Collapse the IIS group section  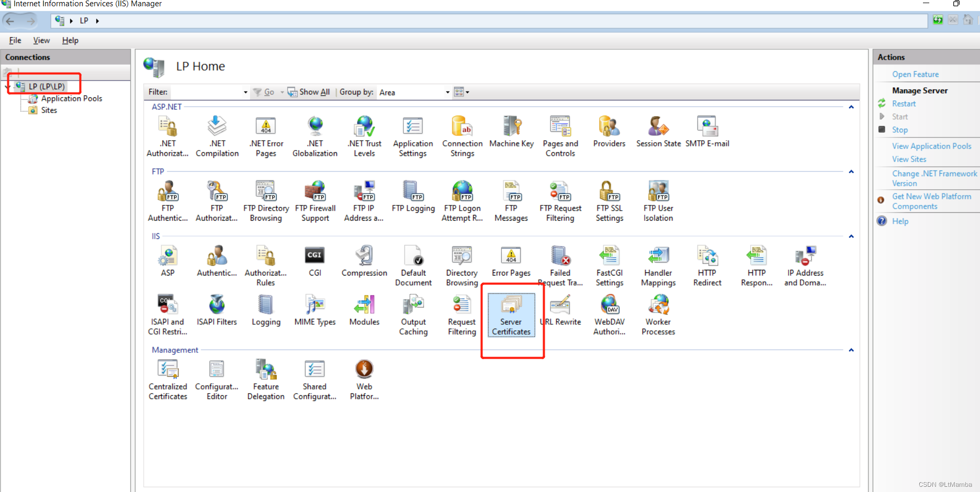tap(851, 237)
